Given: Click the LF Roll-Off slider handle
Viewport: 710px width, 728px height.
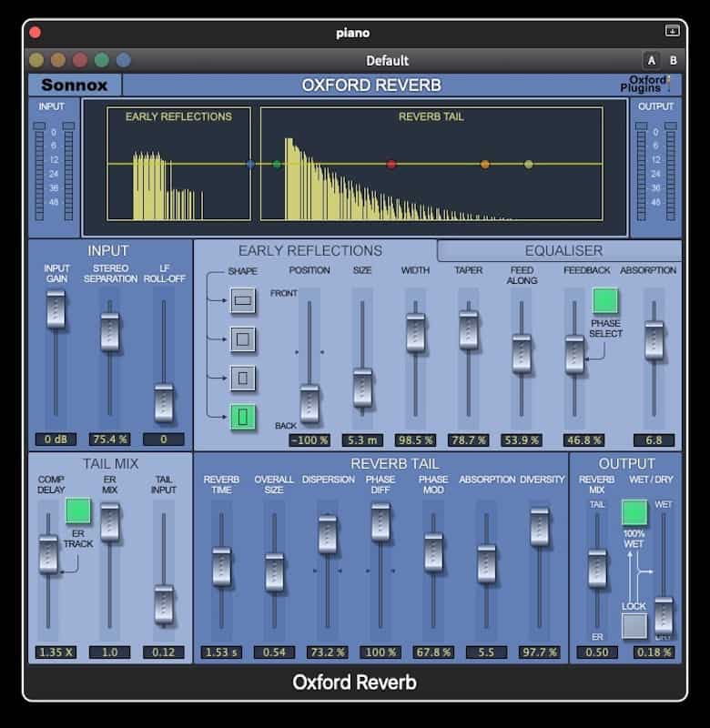Looking at the screenshot, I should tap(164, 402).
